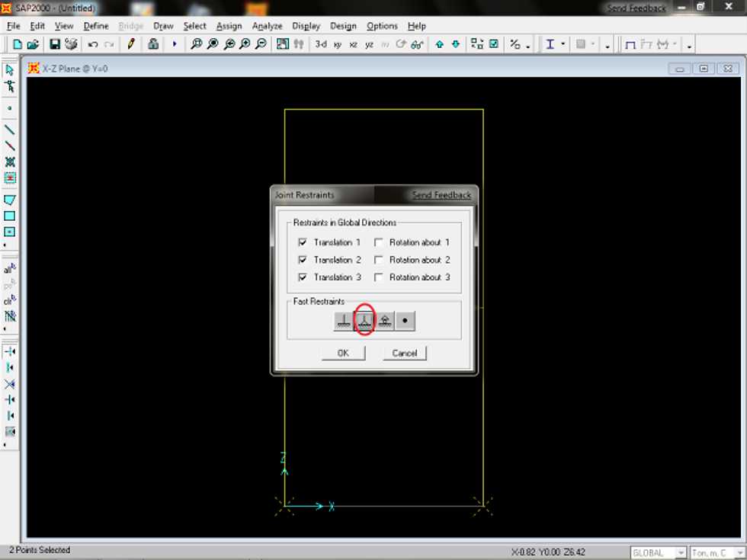The image size is (747, 560).
Task: Enable Rotation about 2 checkbox
Action: [x=378, y=260]
